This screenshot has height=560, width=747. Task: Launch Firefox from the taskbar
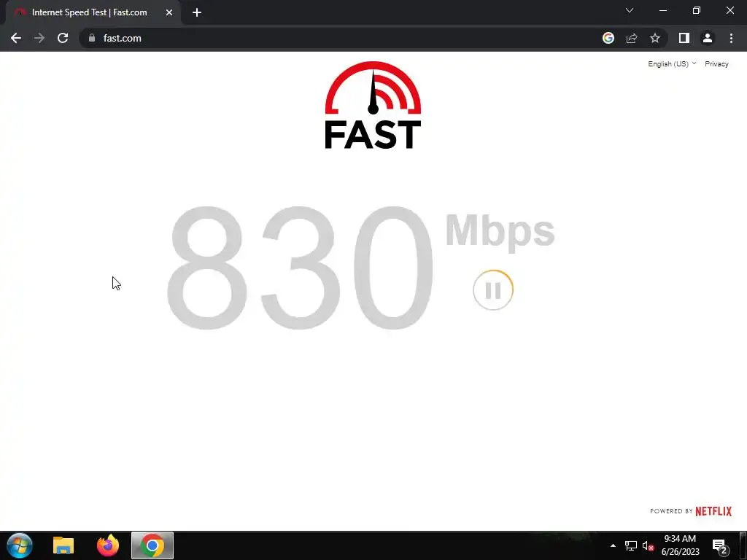[108, 545]
